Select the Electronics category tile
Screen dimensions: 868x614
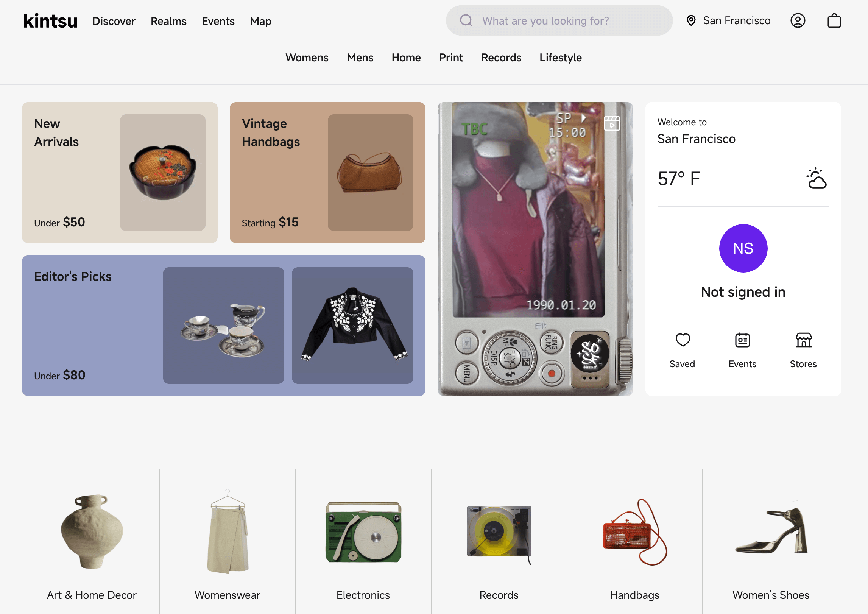363,541
